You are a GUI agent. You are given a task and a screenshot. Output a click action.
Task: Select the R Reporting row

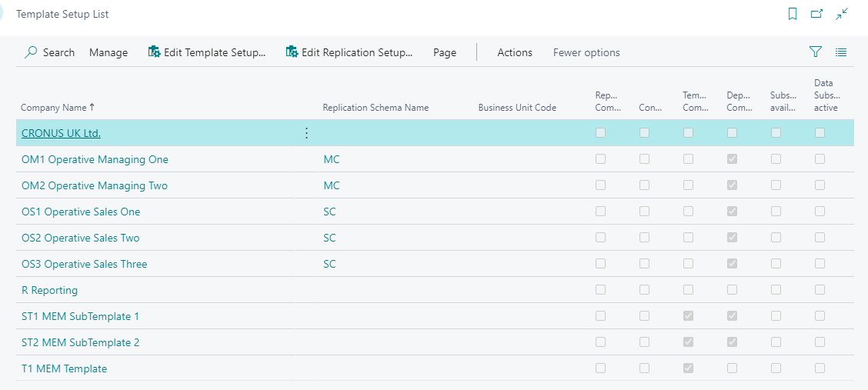pyautogui.click(x=435, y=290)
